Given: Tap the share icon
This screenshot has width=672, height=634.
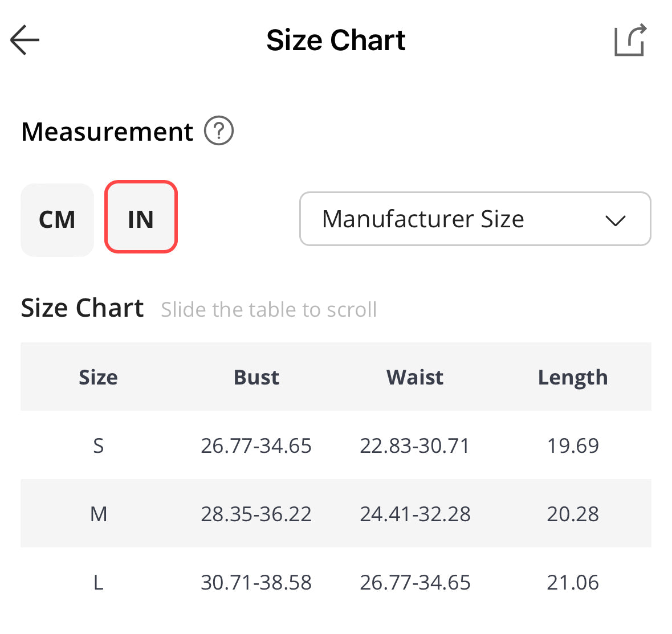Looking at the screenshot, I should click(x=630, y=40).
